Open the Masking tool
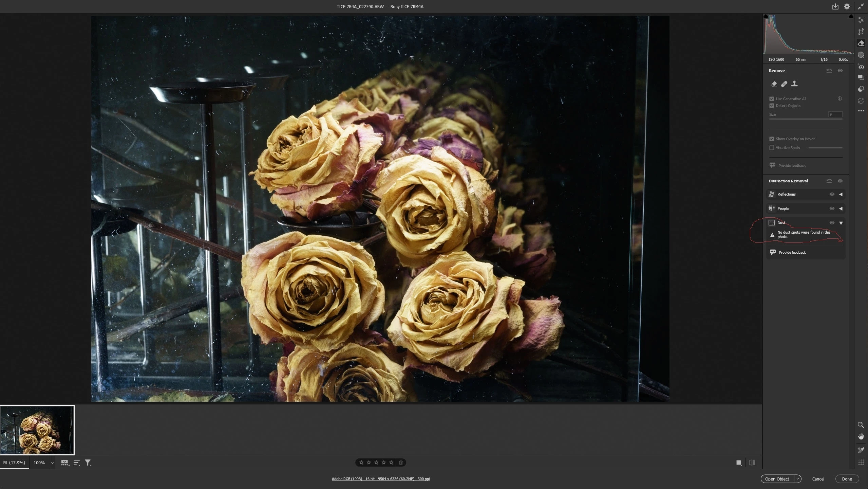Screen dimensions: 868x489 [x=861, y=55]
